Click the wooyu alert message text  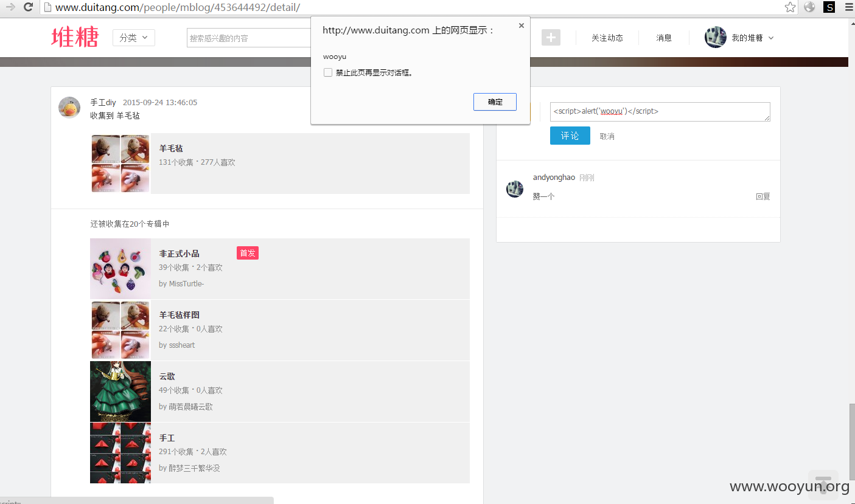[x=335, y=57]
